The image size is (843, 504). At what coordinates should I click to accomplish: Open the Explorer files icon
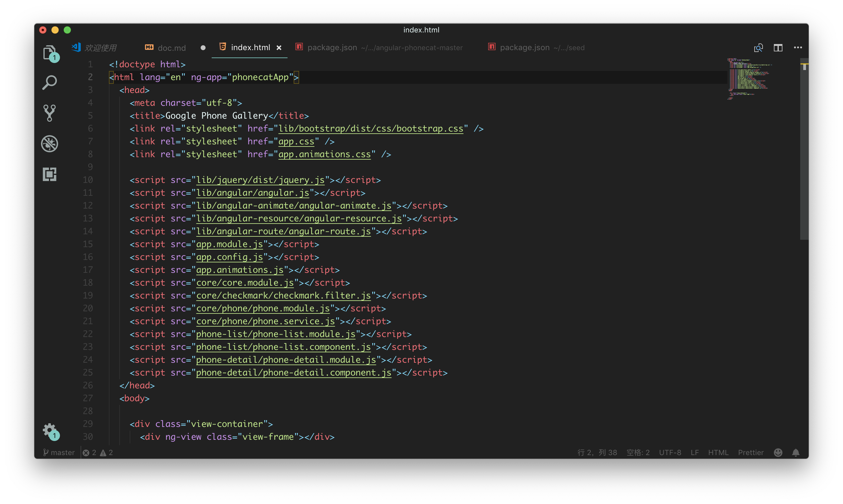tap(50, 53)
